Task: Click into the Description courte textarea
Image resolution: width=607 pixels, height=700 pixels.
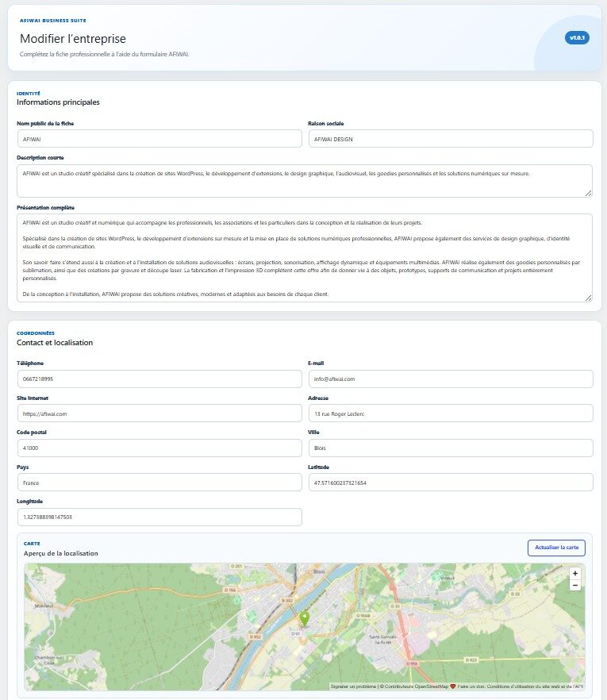Action: (305, 181)
